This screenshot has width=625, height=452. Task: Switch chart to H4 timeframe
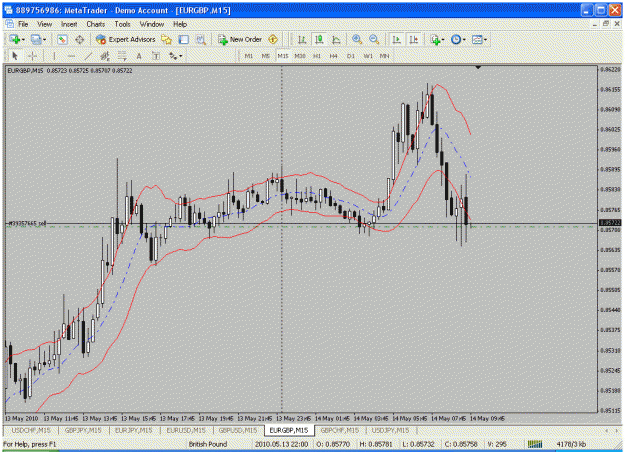click(x=334, y=56)
